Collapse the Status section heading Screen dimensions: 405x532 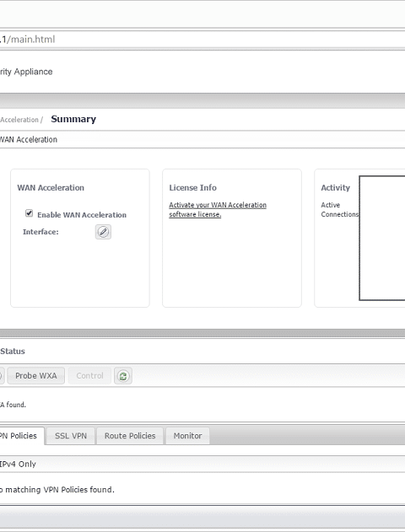(13, 352)
